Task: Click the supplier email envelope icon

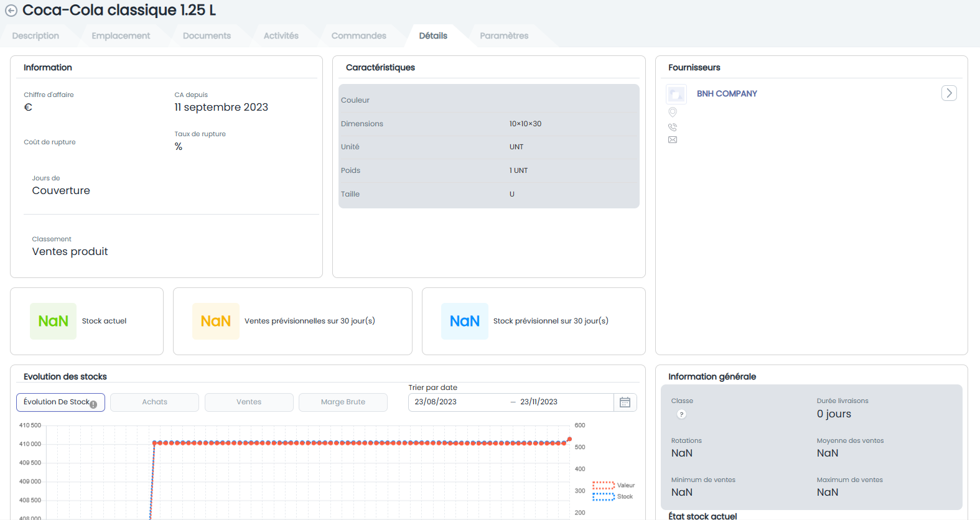Action: click(x=673, y=140)
